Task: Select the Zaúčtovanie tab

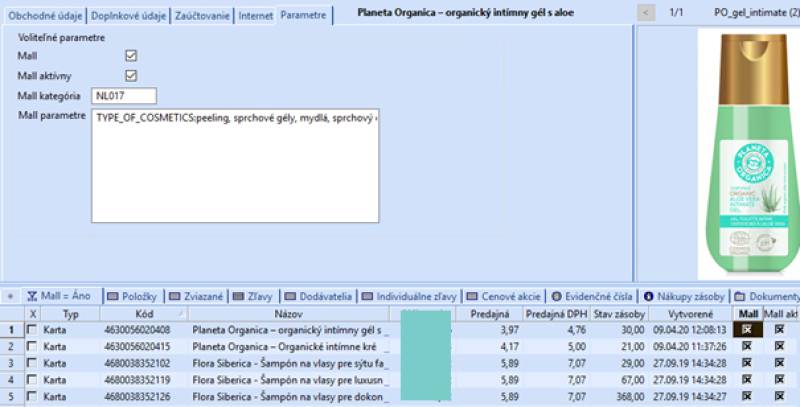Action: click(x=202, y=16)
